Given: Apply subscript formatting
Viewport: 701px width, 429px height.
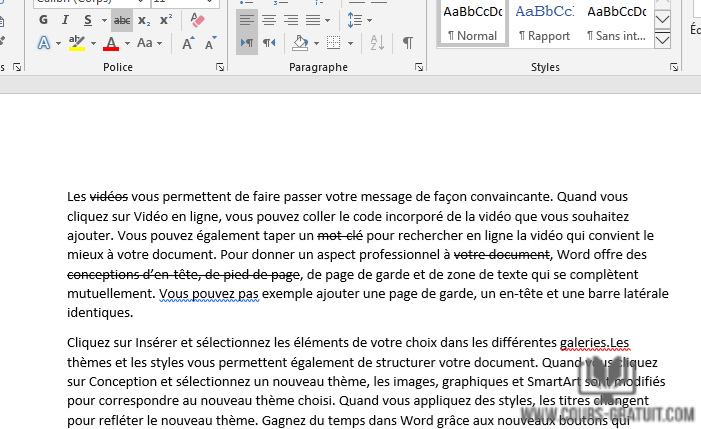Looking at the screenshot, I should 144,20.
